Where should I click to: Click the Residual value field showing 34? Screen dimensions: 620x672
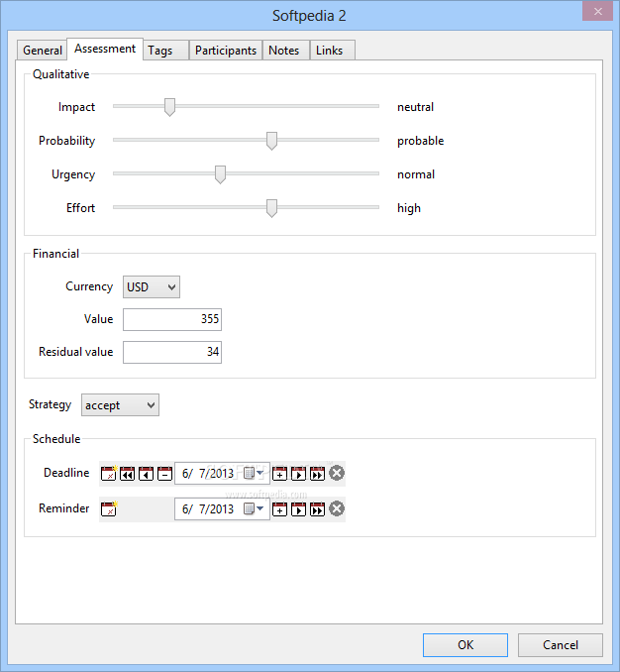[172, 352]
